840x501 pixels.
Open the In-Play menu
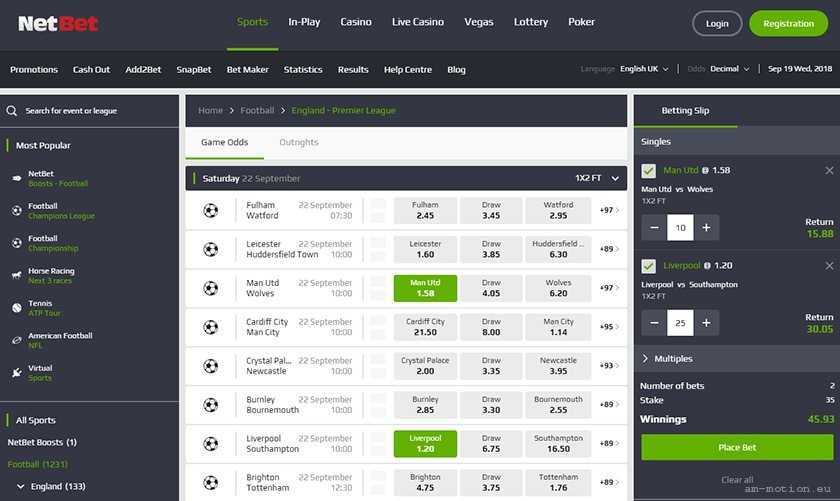304,22
